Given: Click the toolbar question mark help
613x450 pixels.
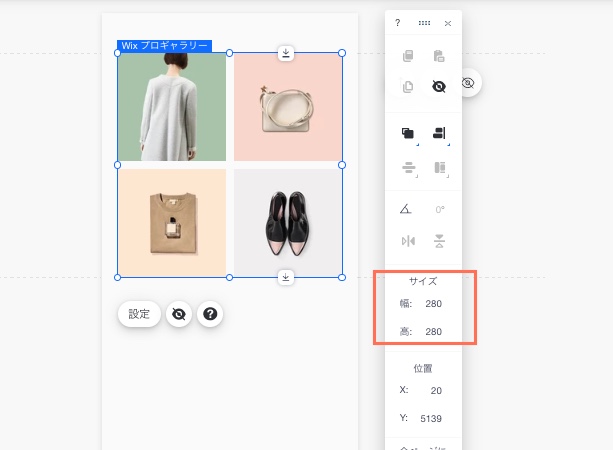Looking at the screenshot, I should click(x=397, y=23).
